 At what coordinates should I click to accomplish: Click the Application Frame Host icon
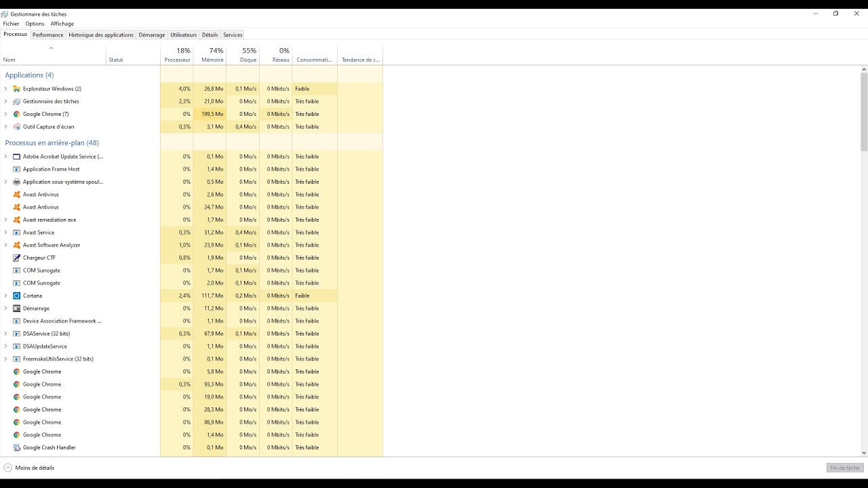[x=17, y=169]
